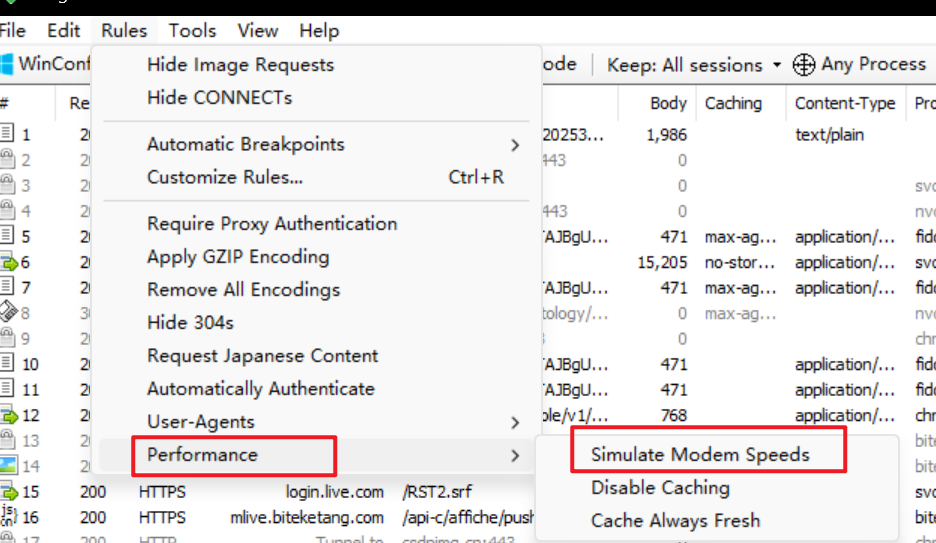The width and height of the screenshot is (936, 543).
Task: Click host login.live.com
Action: [334, 492]
